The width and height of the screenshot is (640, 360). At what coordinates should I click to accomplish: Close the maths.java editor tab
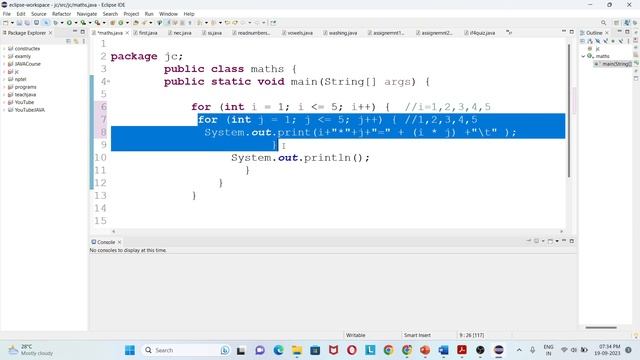point(127,33)
